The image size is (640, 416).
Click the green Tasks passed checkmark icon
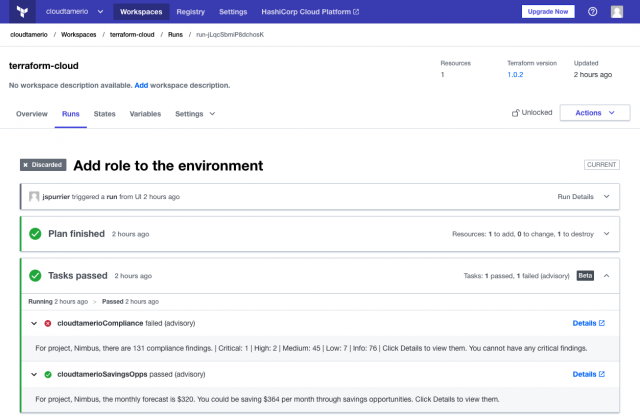click(35, 275)
